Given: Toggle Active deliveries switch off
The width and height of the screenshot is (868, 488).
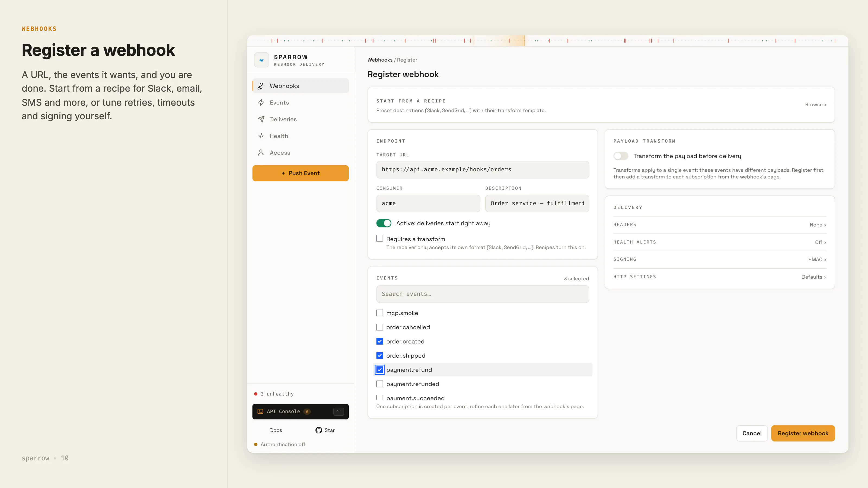Looking at the screenshot, I should point(384,223).
